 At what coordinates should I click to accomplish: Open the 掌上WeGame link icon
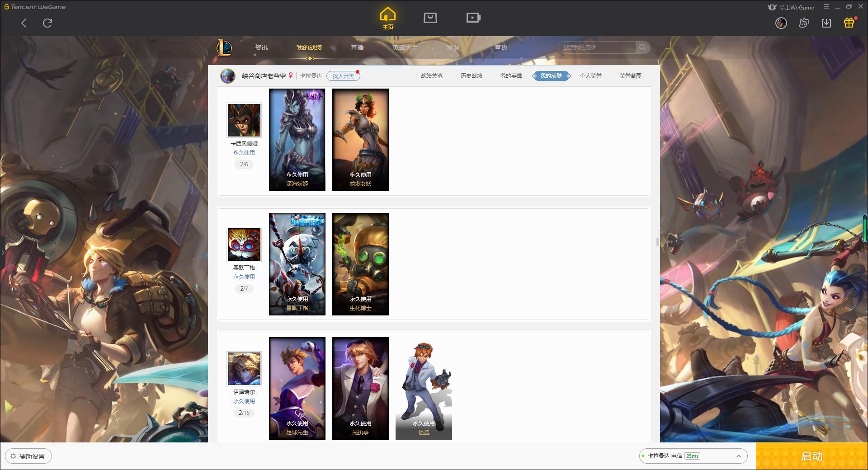click(772, 7)
